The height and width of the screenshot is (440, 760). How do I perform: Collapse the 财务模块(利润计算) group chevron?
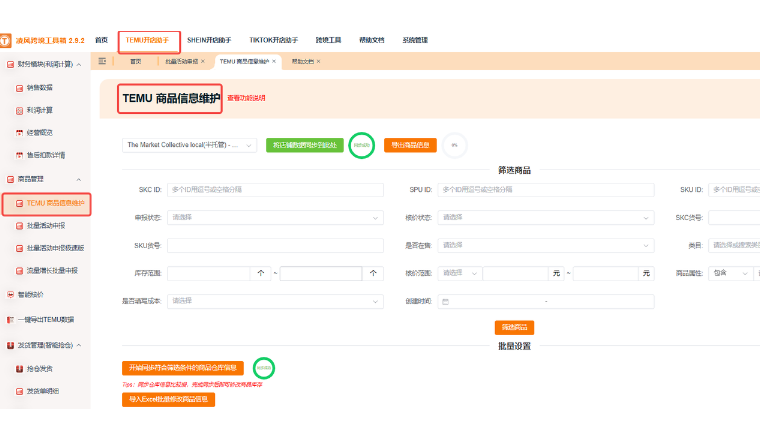point(79,64)
